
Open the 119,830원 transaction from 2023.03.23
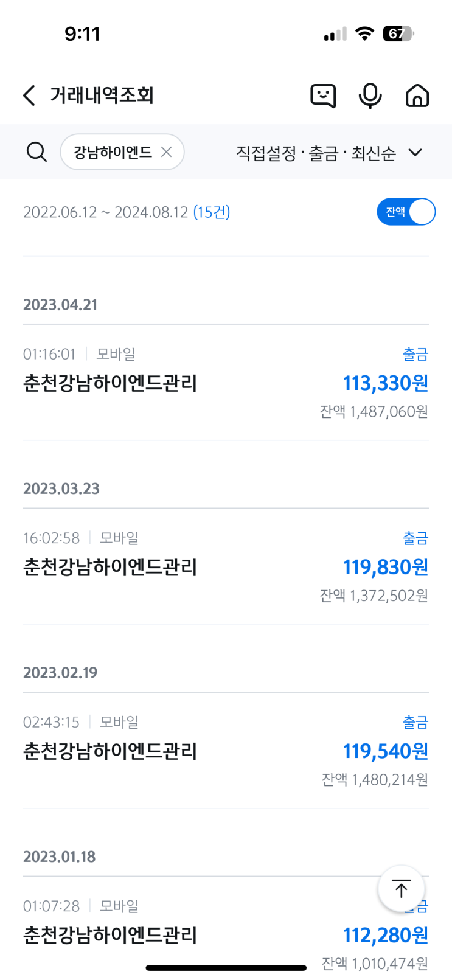[226, 567]
